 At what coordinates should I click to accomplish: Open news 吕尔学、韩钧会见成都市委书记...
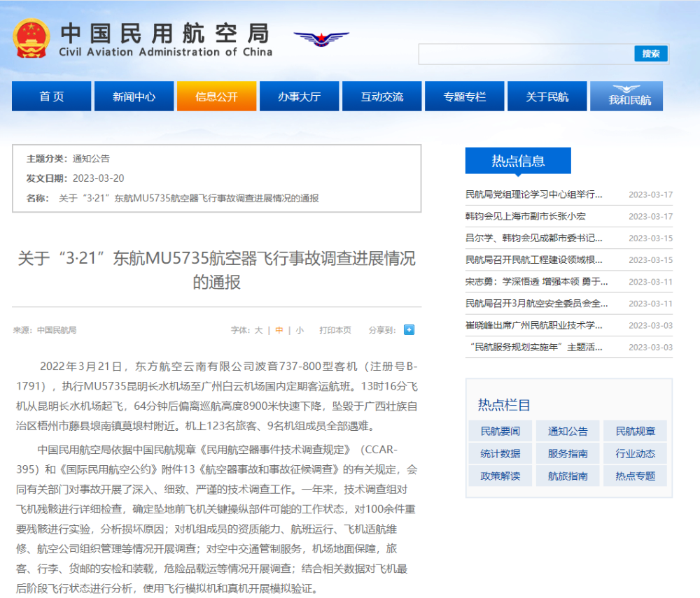(533, 238)
